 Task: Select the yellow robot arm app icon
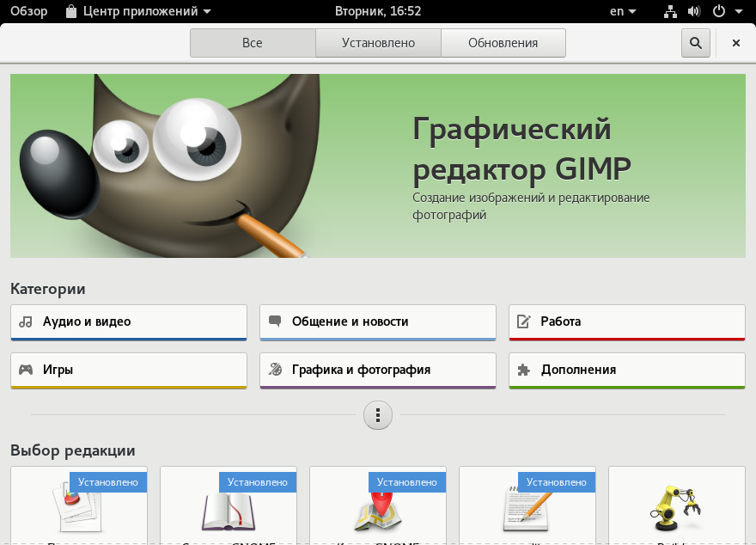tap(676, 508)
